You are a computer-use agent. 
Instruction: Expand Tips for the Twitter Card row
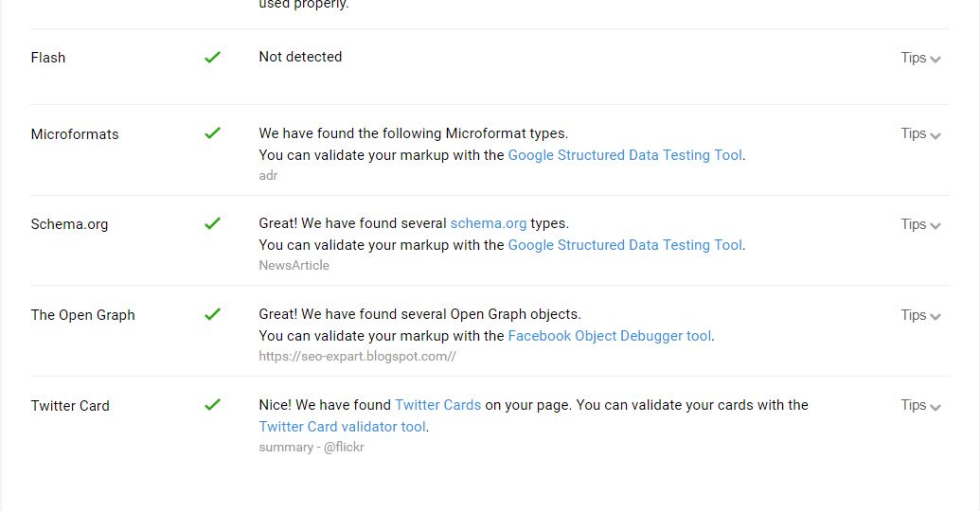[x=920, y=405]
